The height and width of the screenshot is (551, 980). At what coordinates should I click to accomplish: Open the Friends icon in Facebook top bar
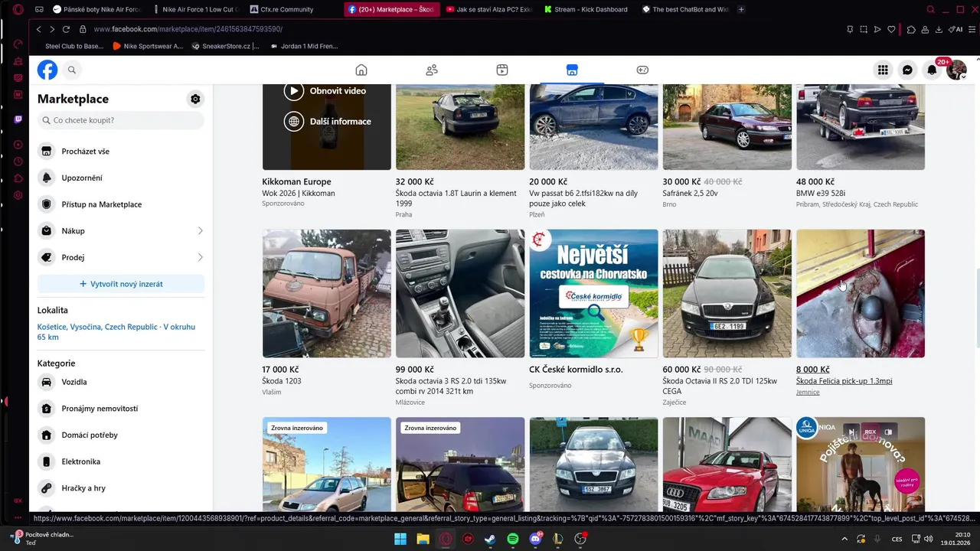(432, 70)
